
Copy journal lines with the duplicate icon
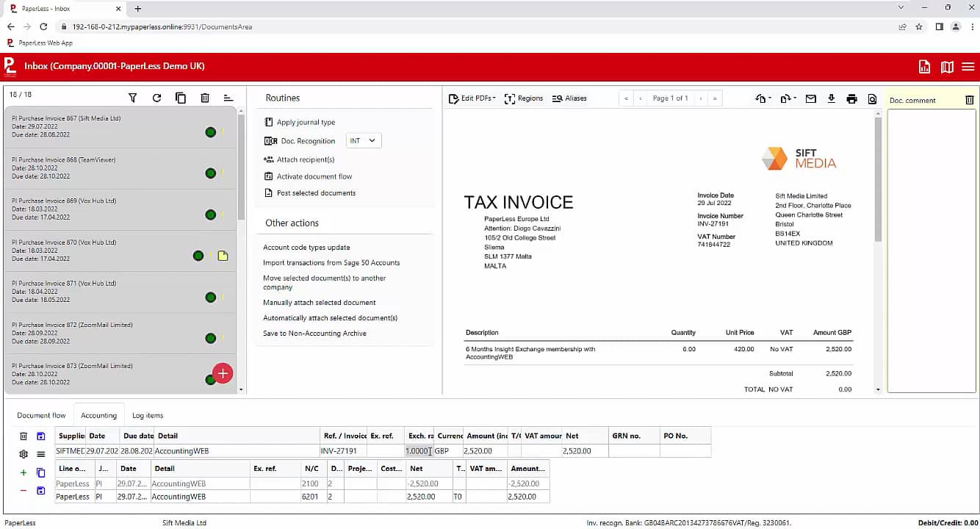click(41, 472)
